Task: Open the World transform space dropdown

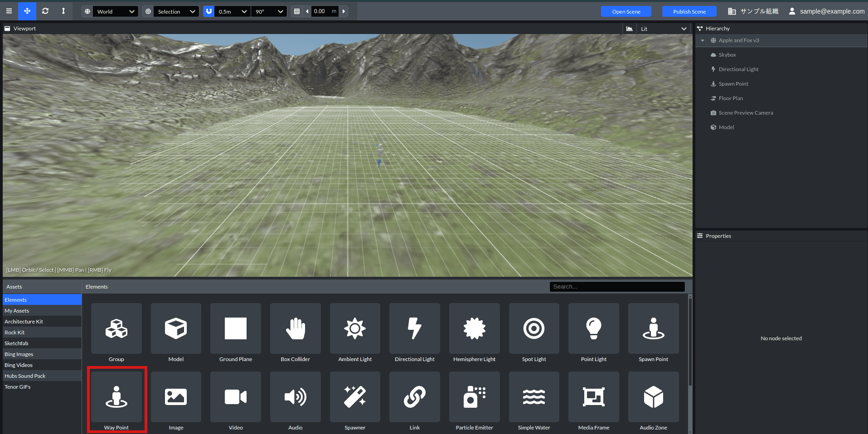Action: [x=116, y=11]
